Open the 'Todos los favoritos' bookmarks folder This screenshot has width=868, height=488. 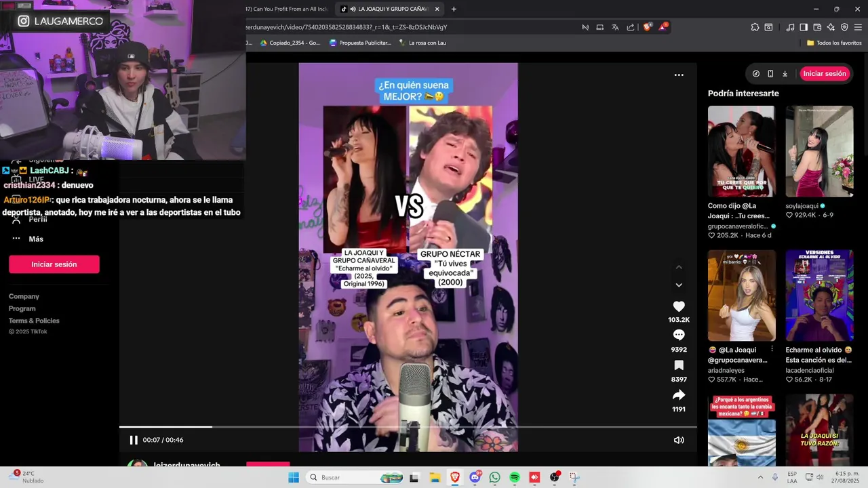pos(834,43)
